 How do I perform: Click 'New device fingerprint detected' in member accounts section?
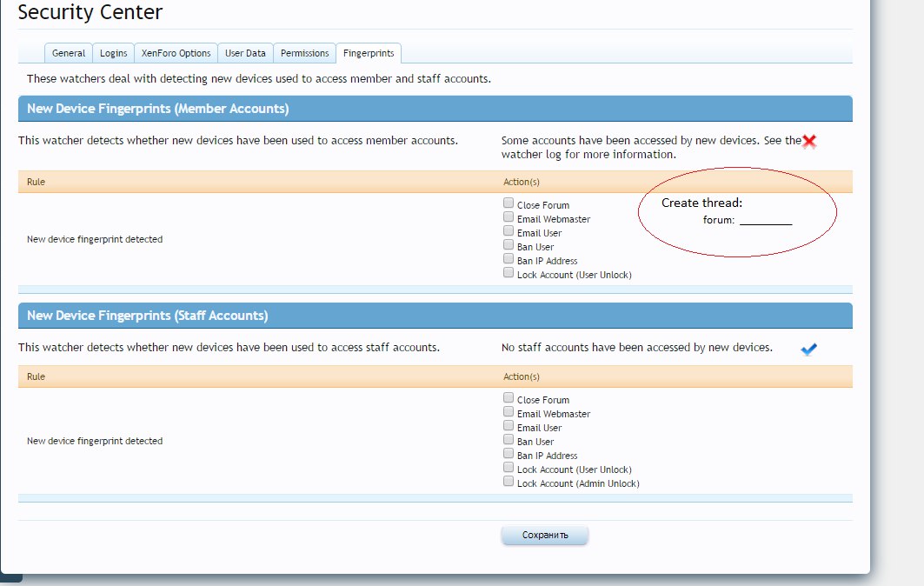click(95, 239)
